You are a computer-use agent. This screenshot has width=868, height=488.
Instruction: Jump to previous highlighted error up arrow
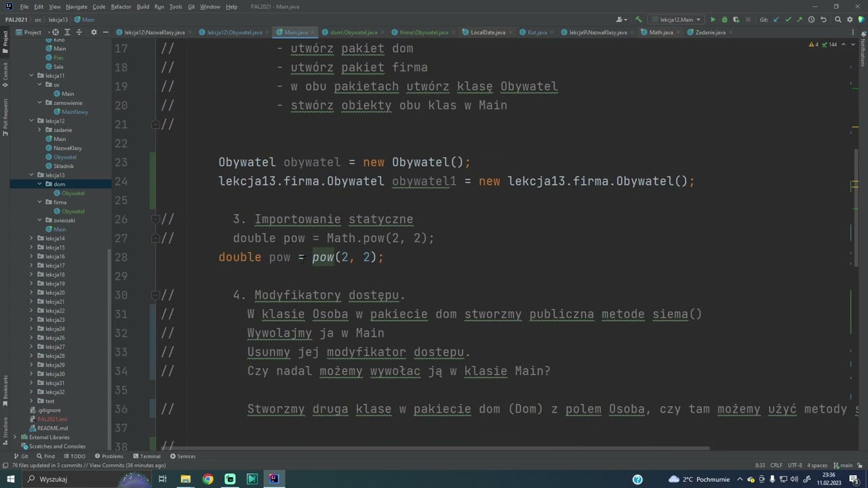pos(844,45)
